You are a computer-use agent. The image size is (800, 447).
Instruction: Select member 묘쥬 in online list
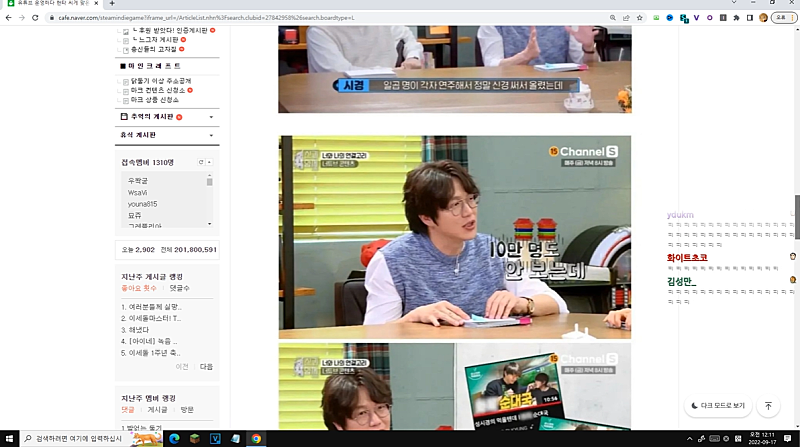(x=134, y=216)
